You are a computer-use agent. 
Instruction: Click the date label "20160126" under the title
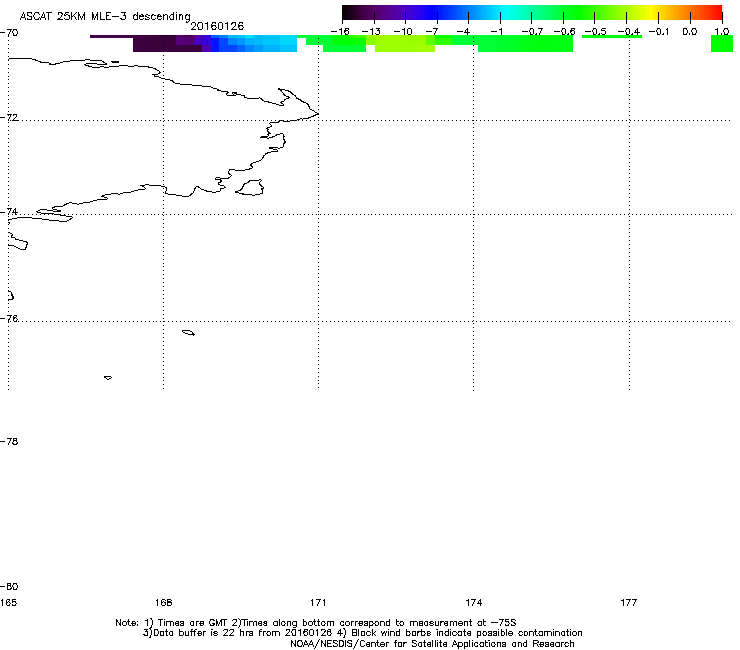pos(217,26)
